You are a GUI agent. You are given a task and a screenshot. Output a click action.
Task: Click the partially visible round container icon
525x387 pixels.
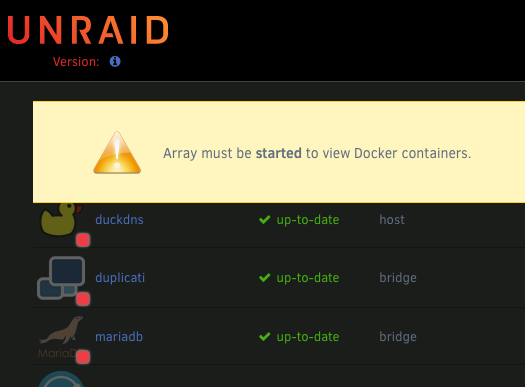coord(61,379)
